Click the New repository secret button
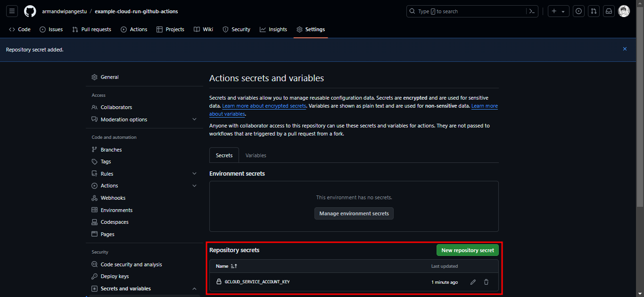This screenshot has height=297, width=644. pos(467,250)
